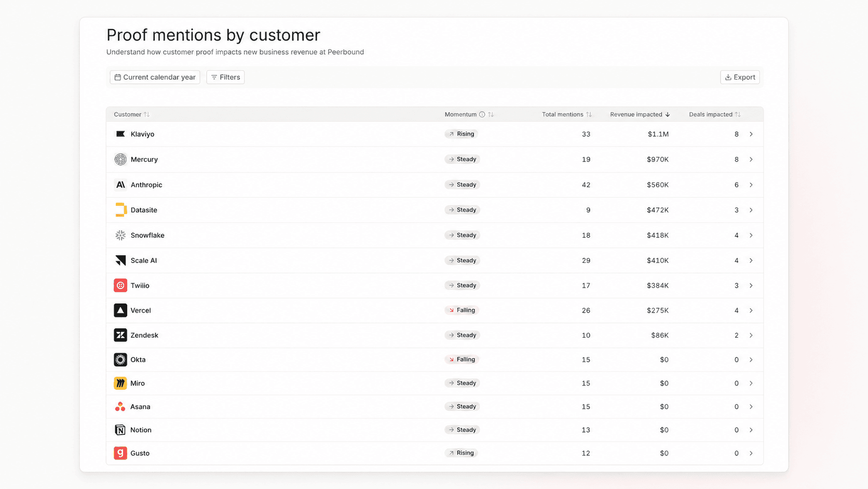Click the Notion logo icon
Screen dimensions: 868x489
point(120,430)
